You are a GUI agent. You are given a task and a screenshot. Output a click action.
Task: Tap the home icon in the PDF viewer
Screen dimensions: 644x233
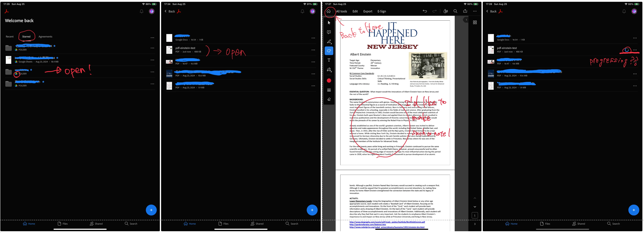[x=329, y=11]
